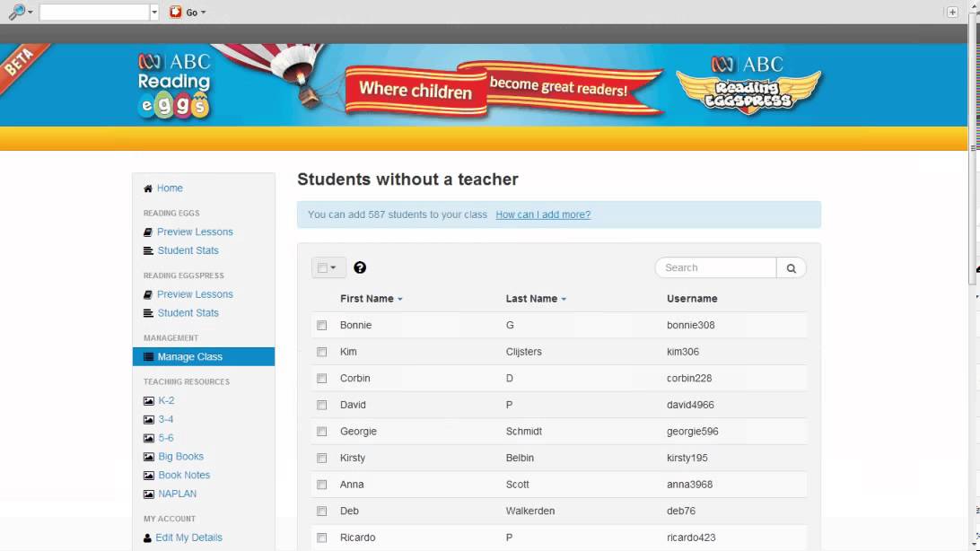Click the ABC Reading Eggspress logo
Viewport: 980px width, 551px height.
pos(748,84)
